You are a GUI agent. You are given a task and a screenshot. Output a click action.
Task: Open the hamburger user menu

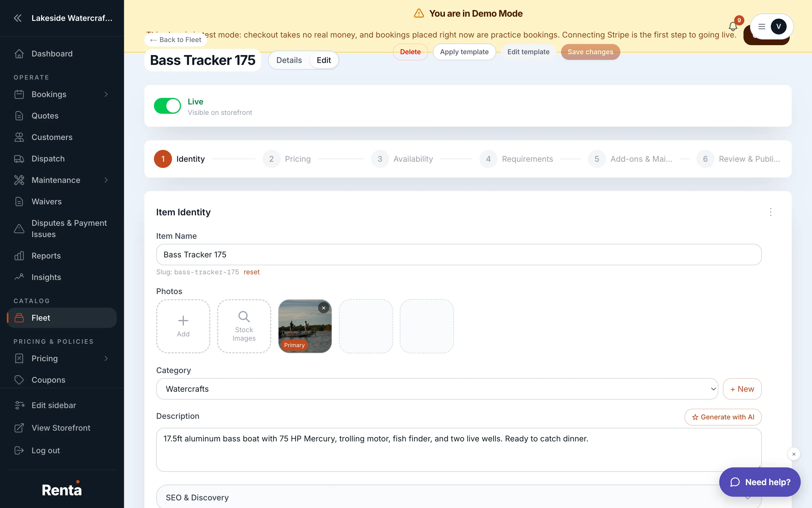[762, 27]
